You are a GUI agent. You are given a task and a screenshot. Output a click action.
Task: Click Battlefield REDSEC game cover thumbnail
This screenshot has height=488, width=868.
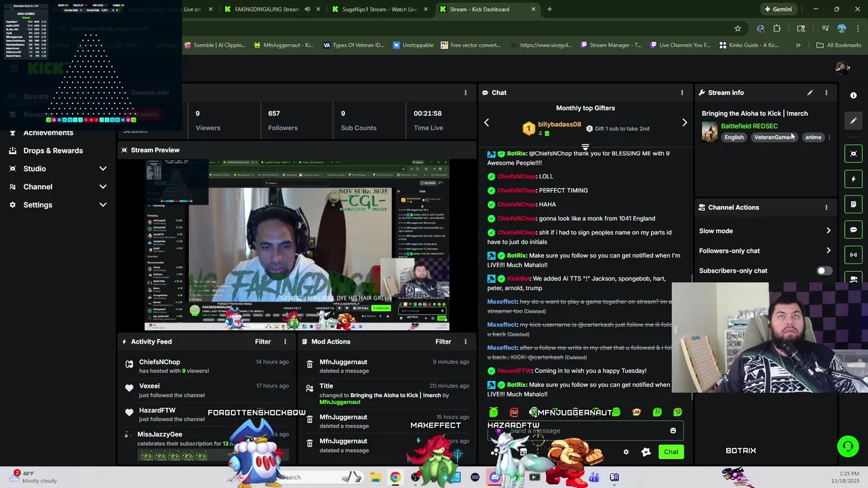pos(709,131)
